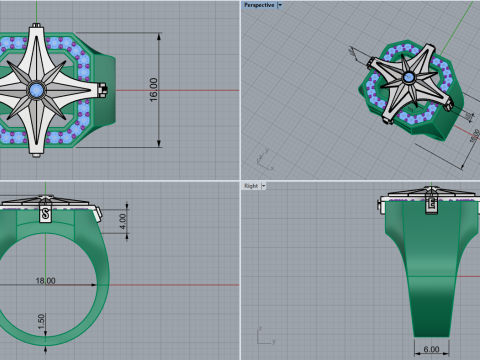Select the 6.00 band width dimension

(x=431, y=349)
